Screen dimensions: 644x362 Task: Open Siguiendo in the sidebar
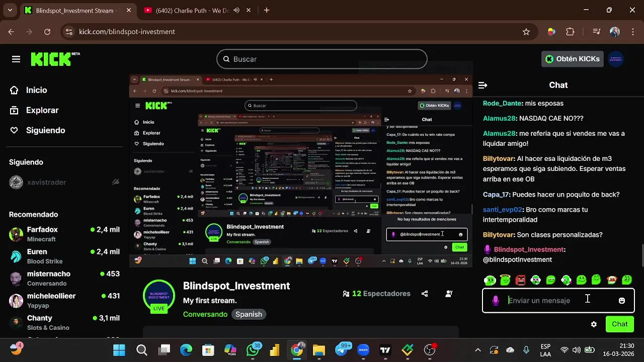(x=38, y=130)
